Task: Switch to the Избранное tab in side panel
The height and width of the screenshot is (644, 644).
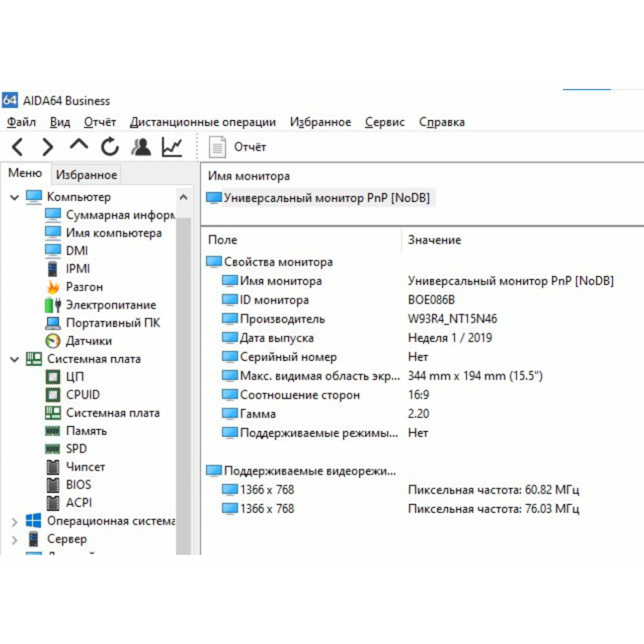Action: (86, 175)
